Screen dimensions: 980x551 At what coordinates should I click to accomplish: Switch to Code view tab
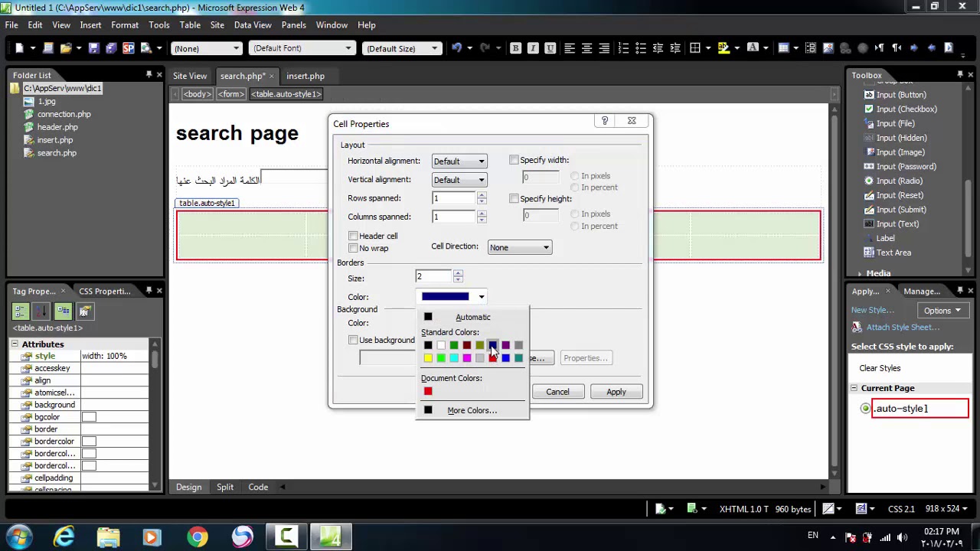click(x=258, y=487)
